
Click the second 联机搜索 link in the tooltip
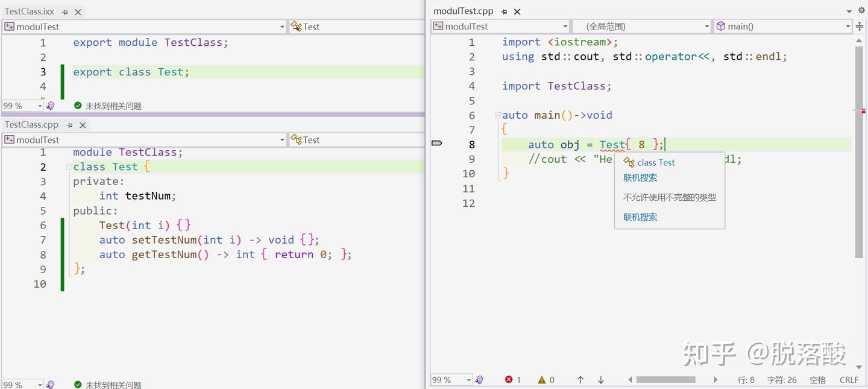[640, 217]
